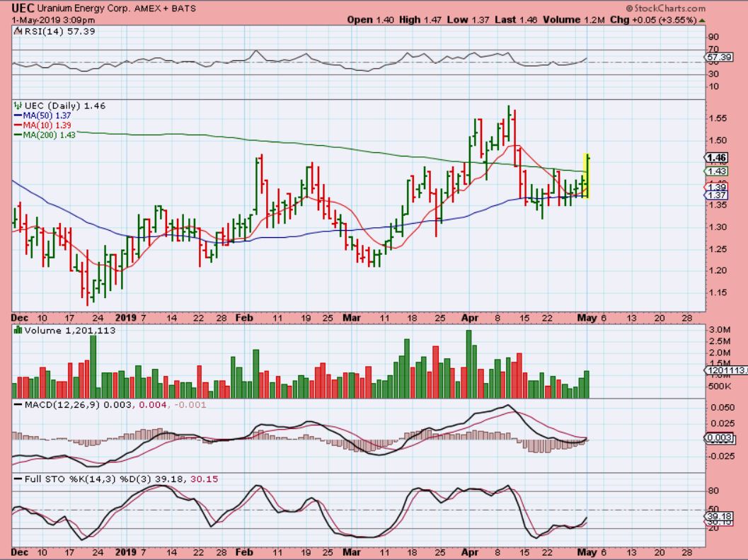Select the 'Last 1.46' quote value
This screenshot has width=748, height=560.
(516, 20)
